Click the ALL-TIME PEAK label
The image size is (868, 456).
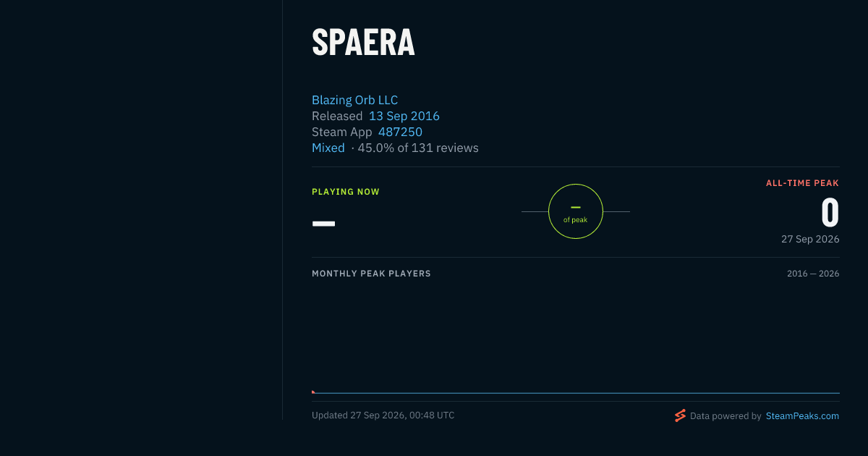click(802, 183)
